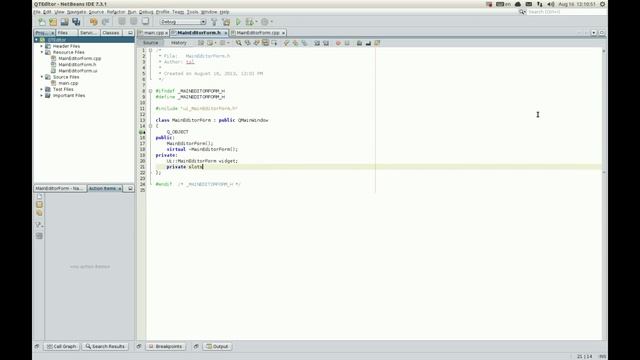The image size is (640, 360).
Task: Collapse the Source Files folder
Action: pos(42,77)
